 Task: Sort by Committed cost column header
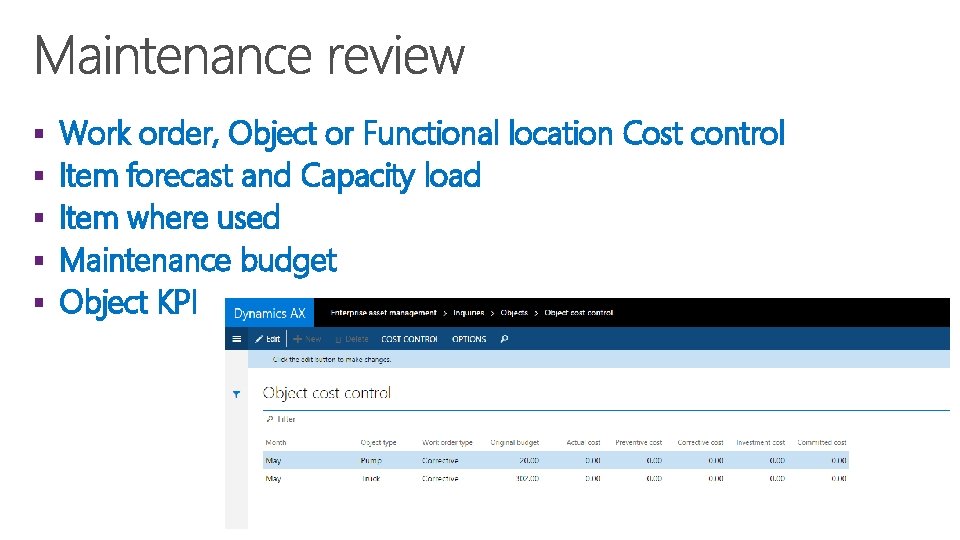822,442
